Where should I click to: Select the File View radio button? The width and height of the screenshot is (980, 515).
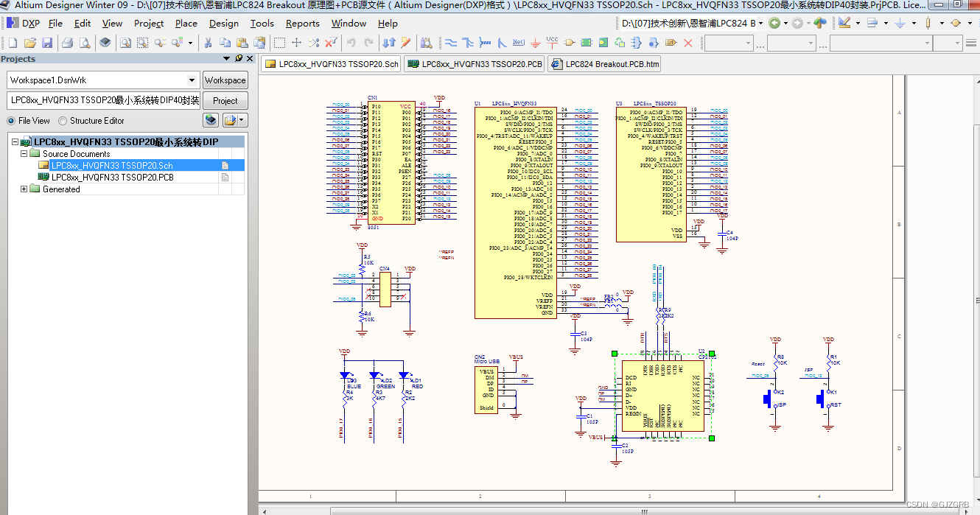(12, 121)
